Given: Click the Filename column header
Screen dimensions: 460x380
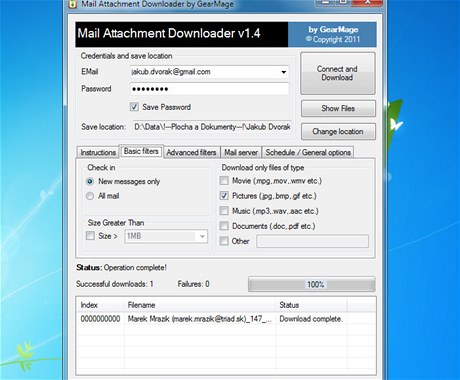Looking at the screenshot, I should pyautogui.click(x=200, y=305).
